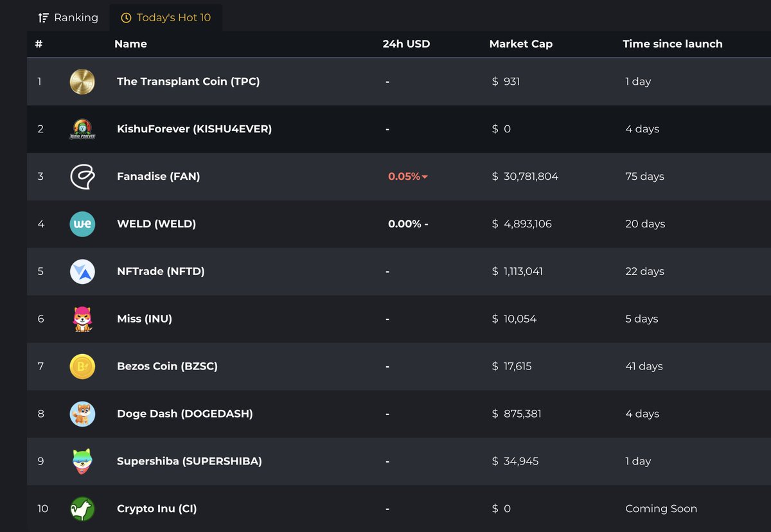Click the Fanadise white logo icon
The width and height of the screenshot is (771, 532).
(82, 177)
